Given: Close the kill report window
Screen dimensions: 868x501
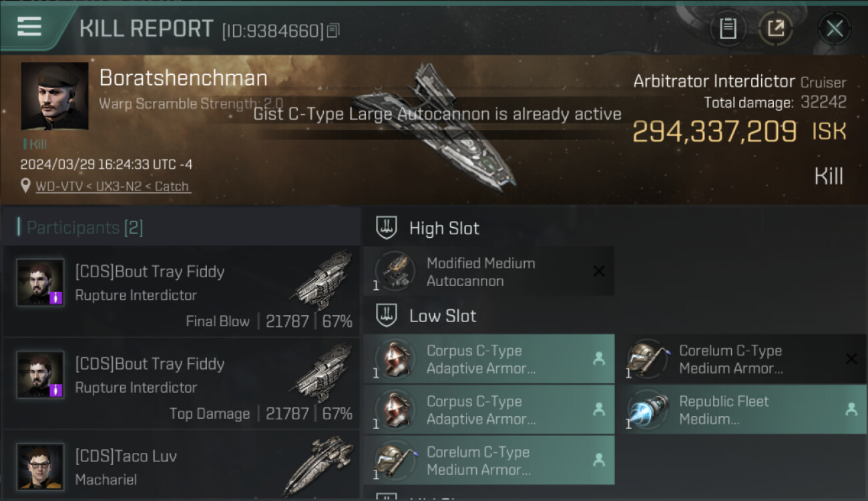Looking at the screenshot, I should [x=834, y=28].
